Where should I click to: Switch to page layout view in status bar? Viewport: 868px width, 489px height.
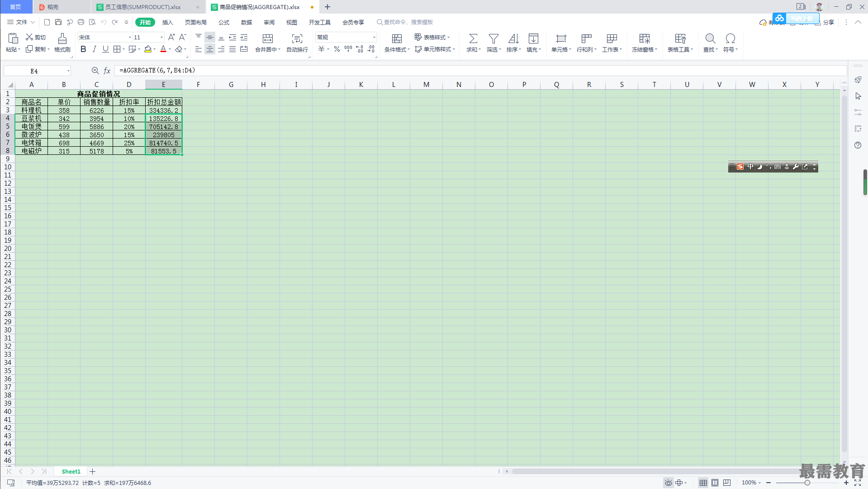tap(715, 483)
